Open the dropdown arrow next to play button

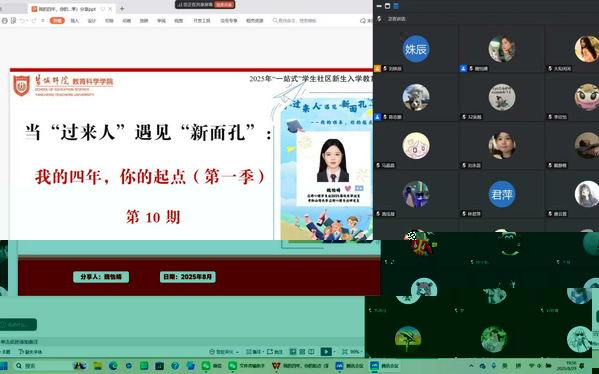click(x=334, y=352)
